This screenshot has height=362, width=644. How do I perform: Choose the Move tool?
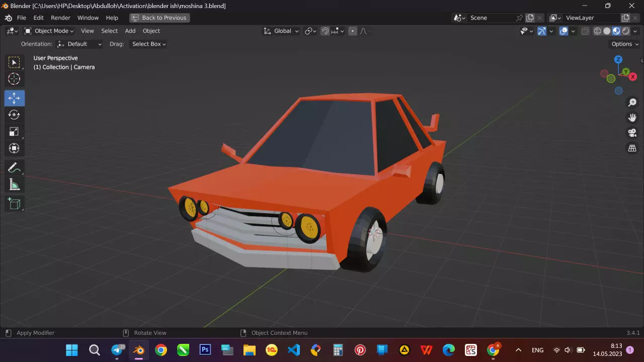pyautogui.click(x=14, y=98)
